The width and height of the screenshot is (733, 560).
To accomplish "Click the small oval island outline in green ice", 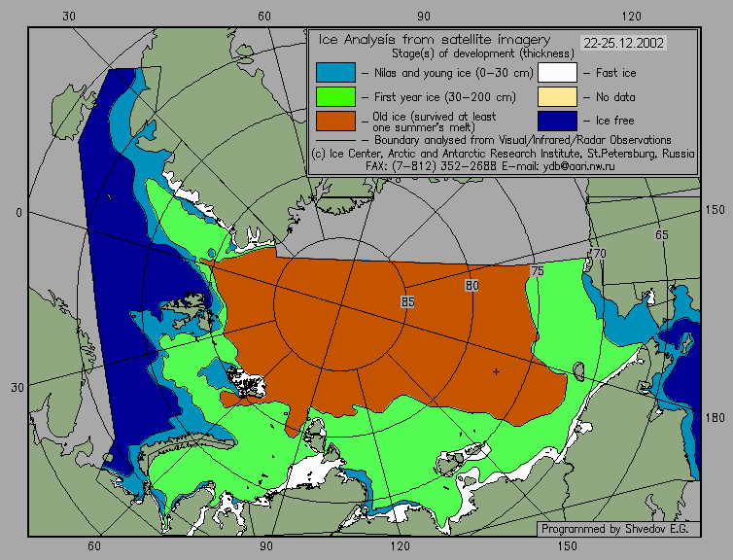I will (x=578, y=372).
